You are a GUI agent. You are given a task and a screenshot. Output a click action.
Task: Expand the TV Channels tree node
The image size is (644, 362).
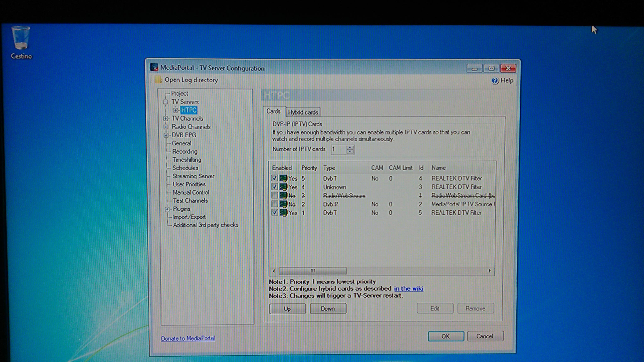(x=166, y=118)
